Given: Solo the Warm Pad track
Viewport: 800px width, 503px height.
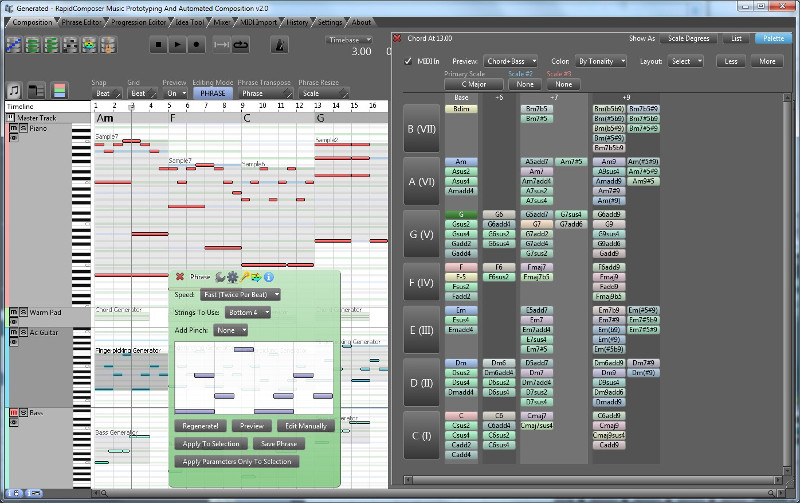Looking at the screenshot, I should (22, 312).
